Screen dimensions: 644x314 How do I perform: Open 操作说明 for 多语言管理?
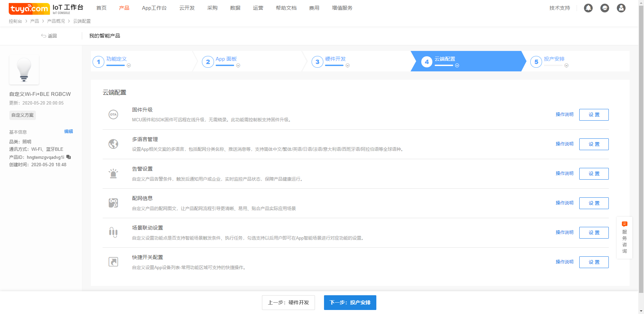tap(565, 144)
